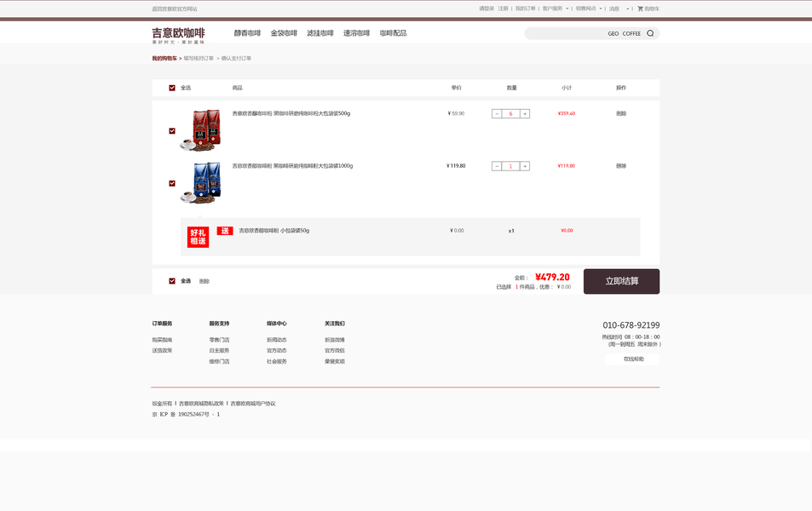The width and height of the screenshot is (812, 511).
Task: Click 零售门店 footer link
Action: tap(219, 340)
